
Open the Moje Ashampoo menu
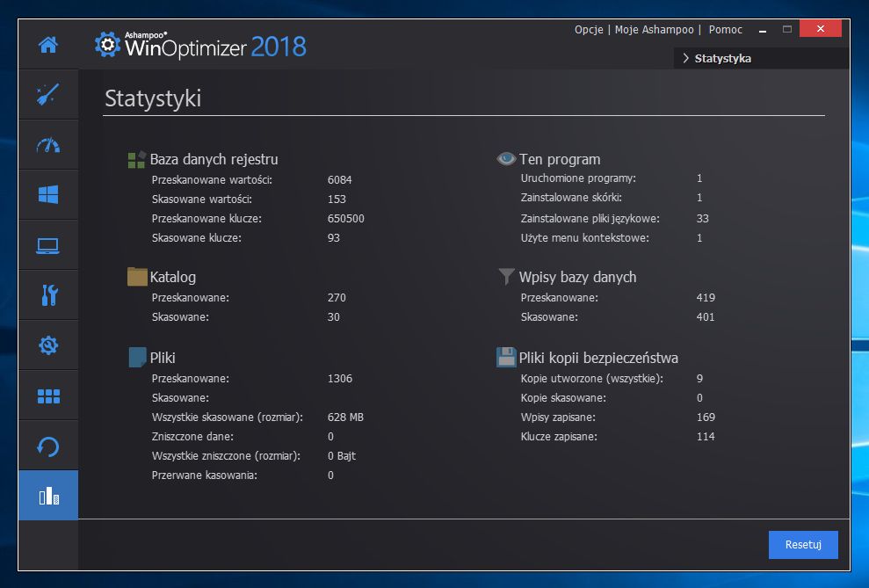coord(655,30)
